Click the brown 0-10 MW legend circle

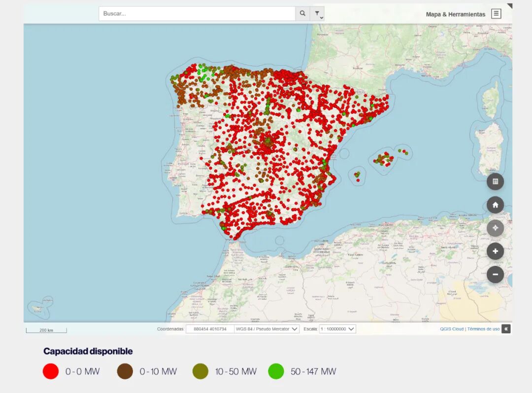(x=125, y=371)
